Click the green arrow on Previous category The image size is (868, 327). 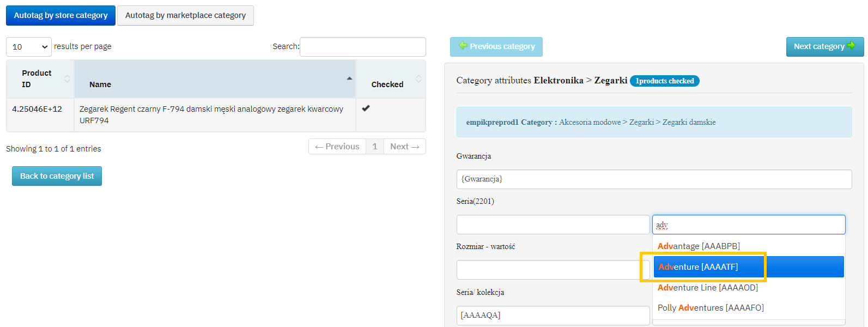tap(463, 46)
